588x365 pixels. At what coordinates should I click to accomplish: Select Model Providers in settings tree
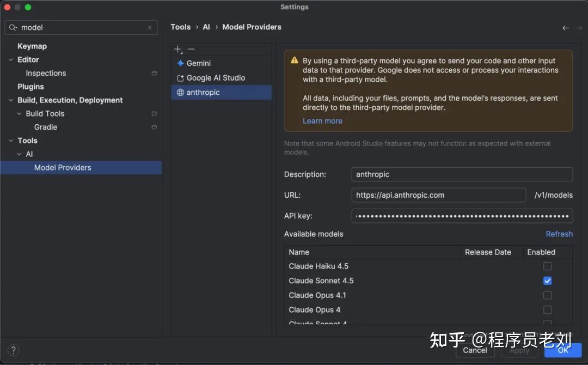tap(81, 168)
